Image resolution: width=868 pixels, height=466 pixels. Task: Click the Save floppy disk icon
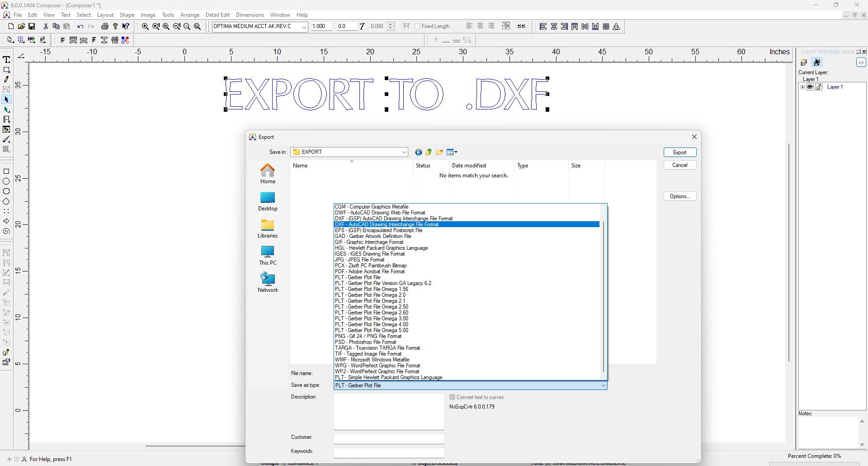32,27
